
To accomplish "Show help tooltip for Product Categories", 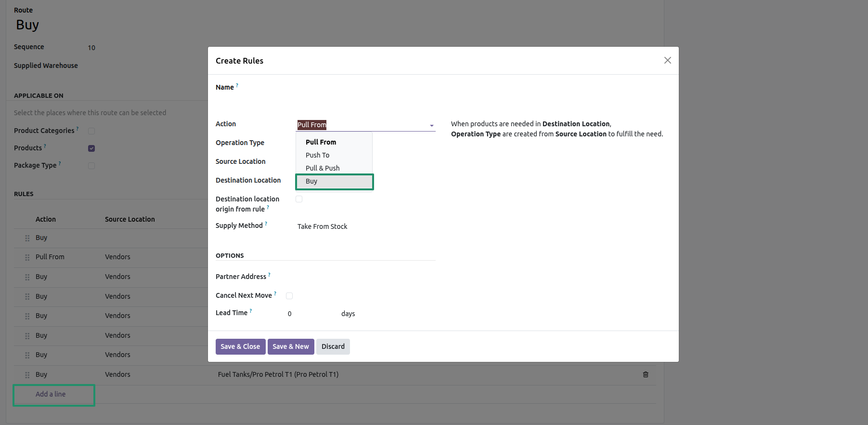I will [x=78, y=129].
